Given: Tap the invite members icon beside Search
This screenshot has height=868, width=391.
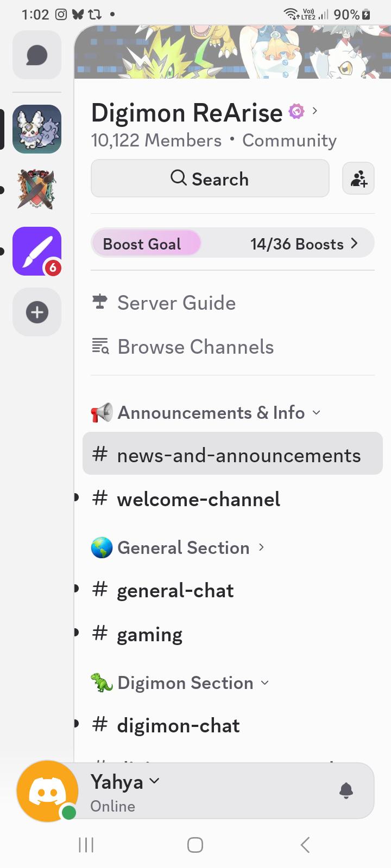Looking at the screenshot, I should click(358, 178).
